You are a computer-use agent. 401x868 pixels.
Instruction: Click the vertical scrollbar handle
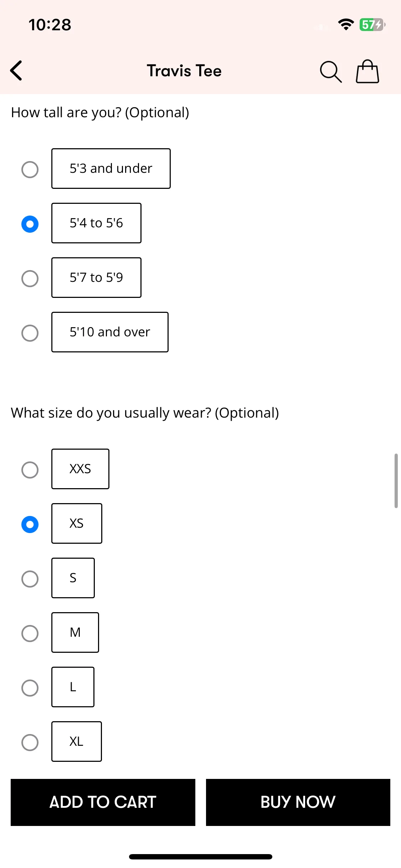coord(396,481)
